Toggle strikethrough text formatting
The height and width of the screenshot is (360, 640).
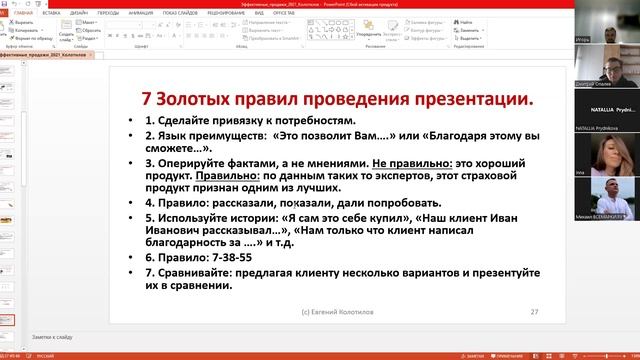tap(140, 36)
